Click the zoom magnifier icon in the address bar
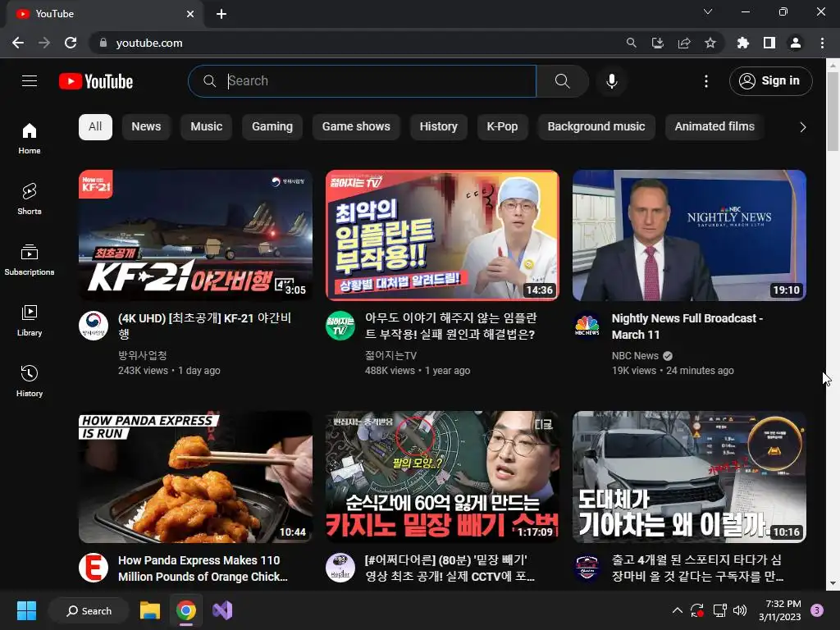This screenshot has width=840, height=630. 632,43
